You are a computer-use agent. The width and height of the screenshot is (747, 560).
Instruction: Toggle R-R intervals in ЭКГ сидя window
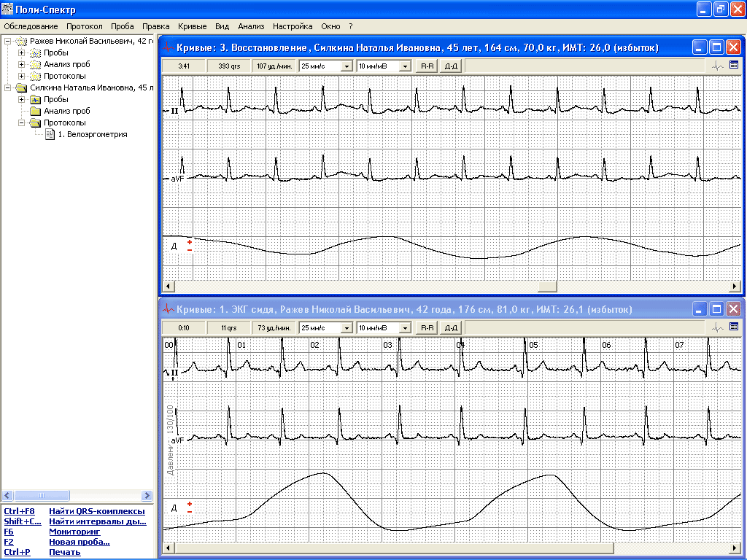427,328
